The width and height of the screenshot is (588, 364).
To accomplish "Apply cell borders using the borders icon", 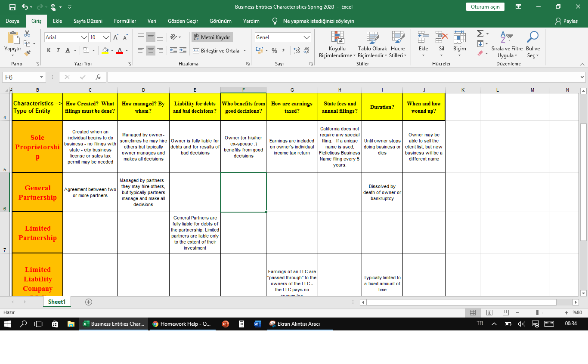I will (87, 50).
